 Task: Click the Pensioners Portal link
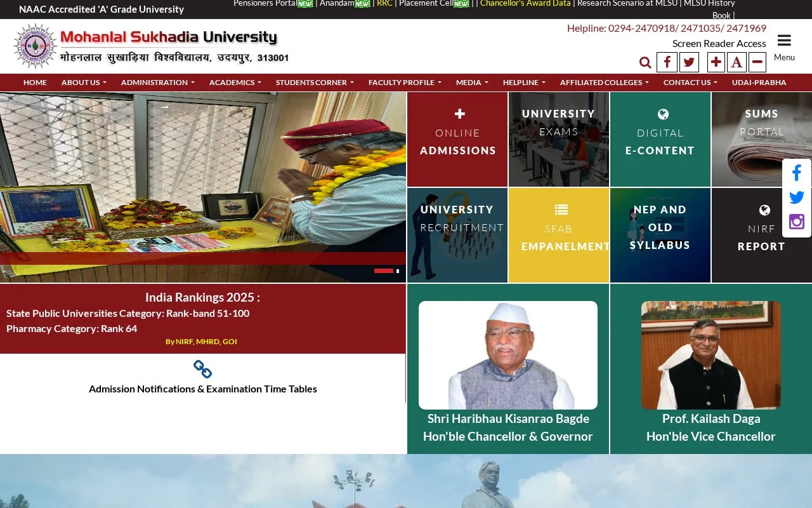(265, 3)
